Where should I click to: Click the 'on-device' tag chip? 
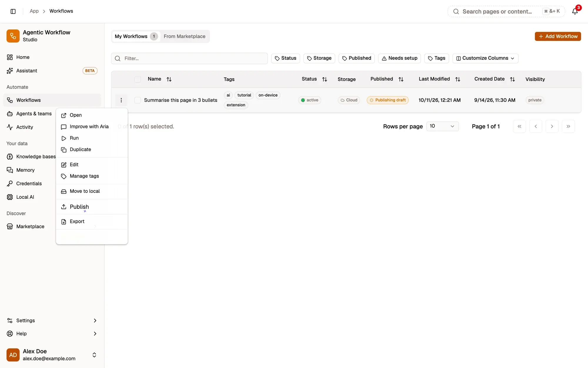coord(268,95)
